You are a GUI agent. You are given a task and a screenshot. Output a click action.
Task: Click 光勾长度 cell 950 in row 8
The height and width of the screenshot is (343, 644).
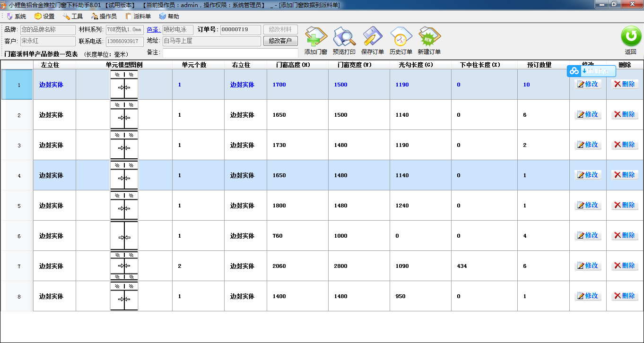420,296
